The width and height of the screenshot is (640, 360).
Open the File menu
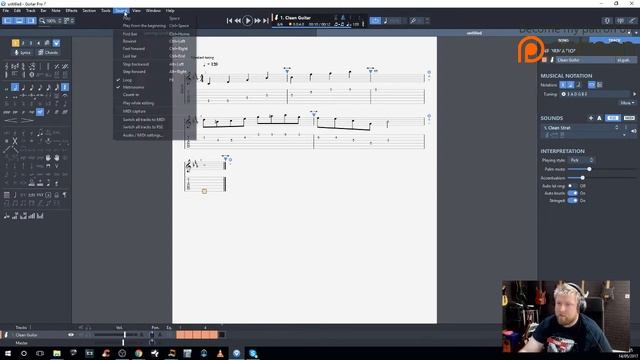[x=6, y=11]
